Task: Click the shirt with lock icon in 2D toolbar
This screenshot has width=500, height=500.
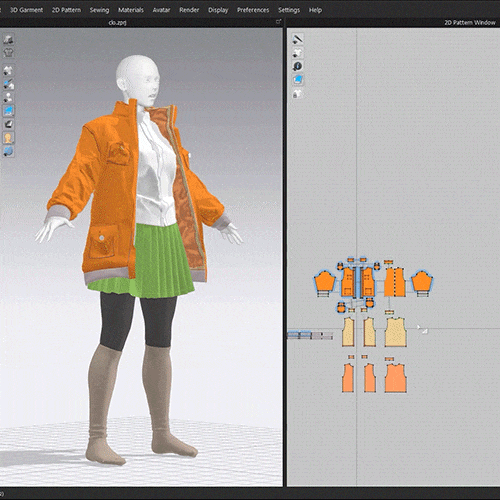Action: pyautogui.click(x=298, y=94)
